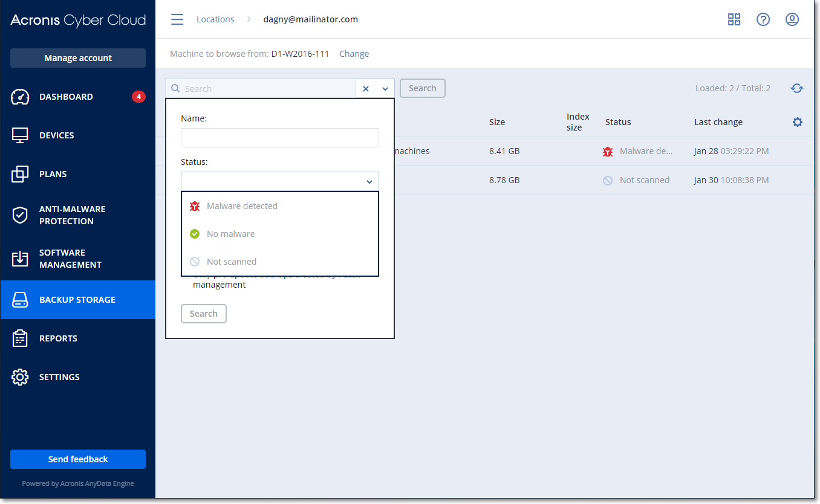Open the user account profile icon

point(792,19)
